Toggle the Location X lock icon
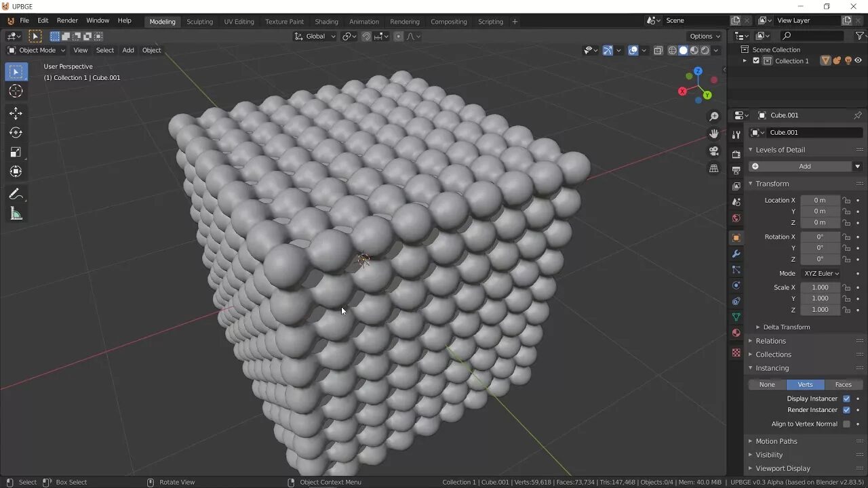The height and width of the screenshot is (488, 868). click(846, 201)
